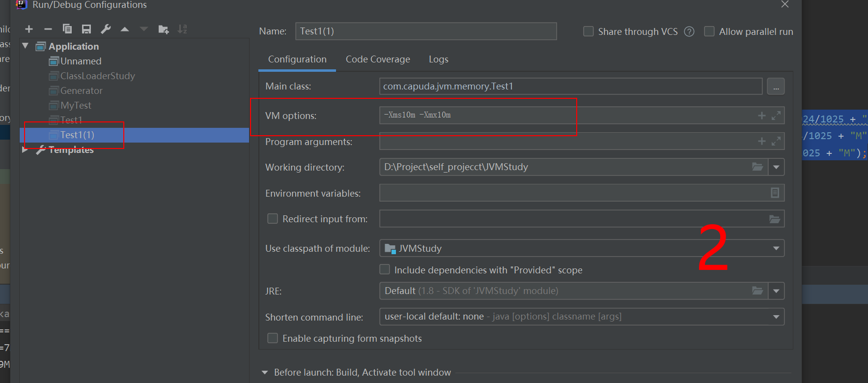Viewport: 868px width, 383px height.
Task: Close the Run/Debug Configurations dialog
Action: [x=785, y=4]
